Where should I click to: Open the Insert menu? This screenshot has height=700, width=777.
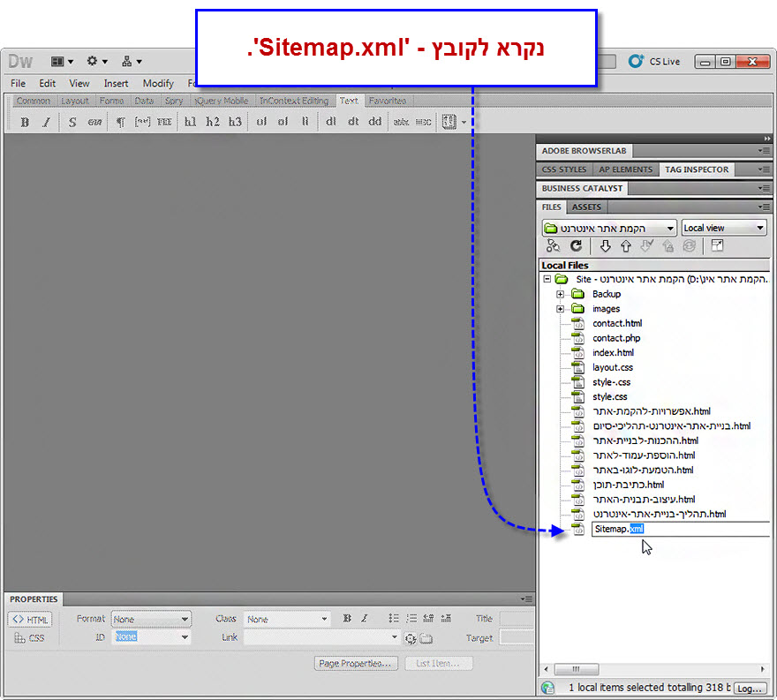pos(116,83)
